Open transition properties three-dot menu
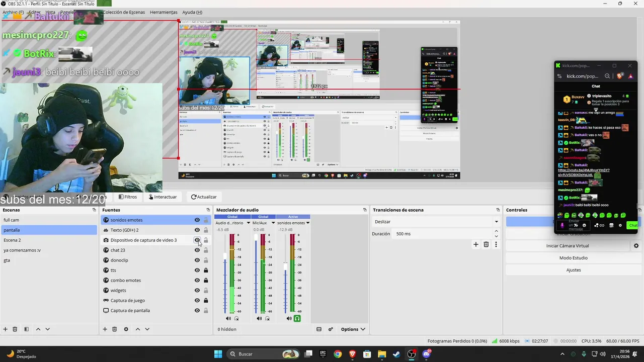The image size is (644, 362). tap(496, 244)
